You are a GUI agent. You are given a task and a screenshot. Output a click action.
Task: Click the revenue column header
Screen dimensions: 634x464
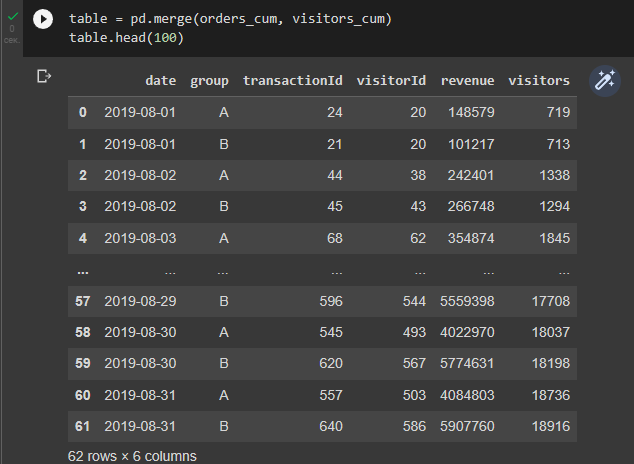[467, 80]
